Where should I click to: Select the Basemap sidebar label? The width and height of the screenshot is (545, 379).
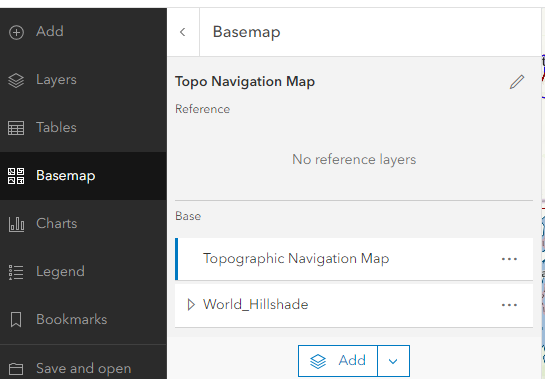click(66, 176)
